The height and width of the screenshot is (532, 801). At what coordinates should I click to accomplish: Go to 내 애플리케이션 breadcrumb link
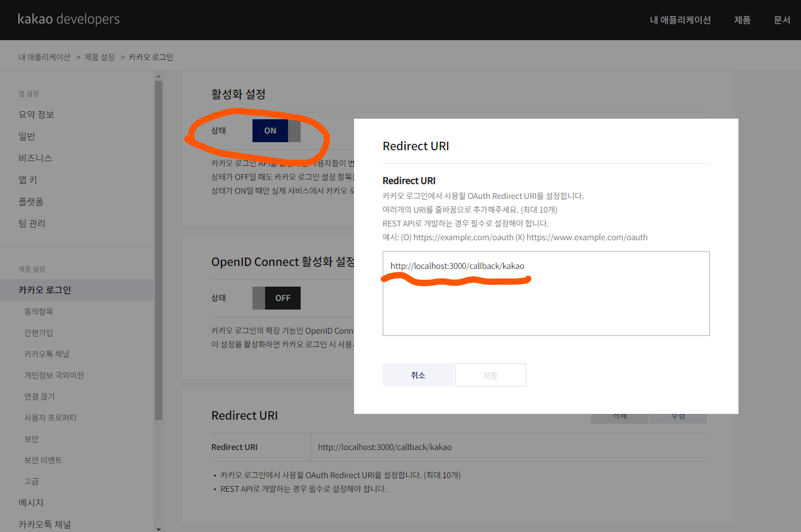click(x=44, y=57)
